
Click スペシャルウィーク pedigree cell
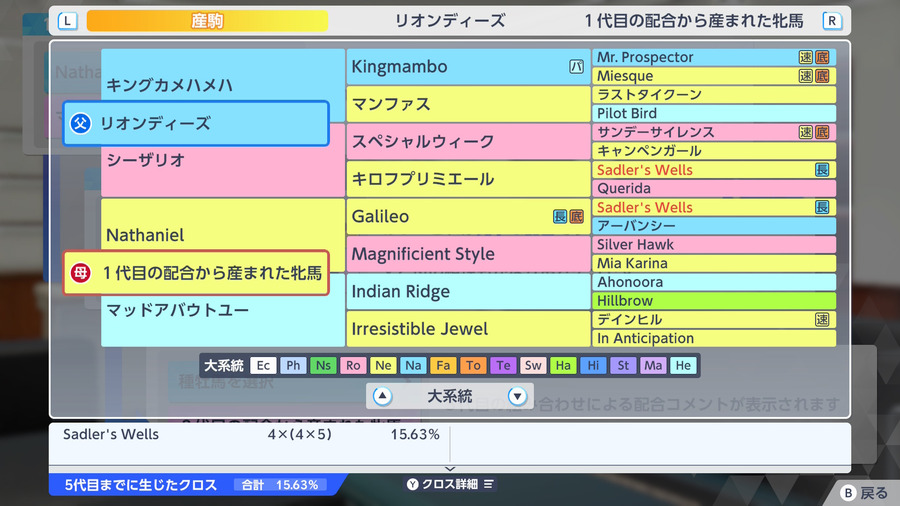pos(468,142)
